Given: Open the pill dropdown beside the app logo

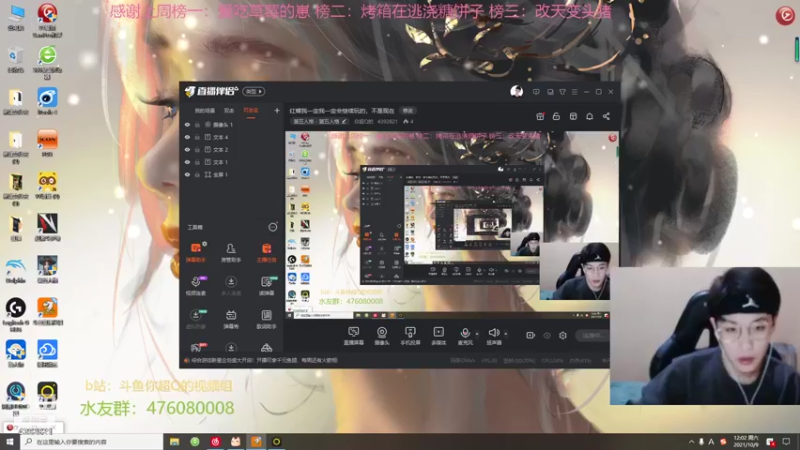Looking at the screenshot, I should coord(254,91).
